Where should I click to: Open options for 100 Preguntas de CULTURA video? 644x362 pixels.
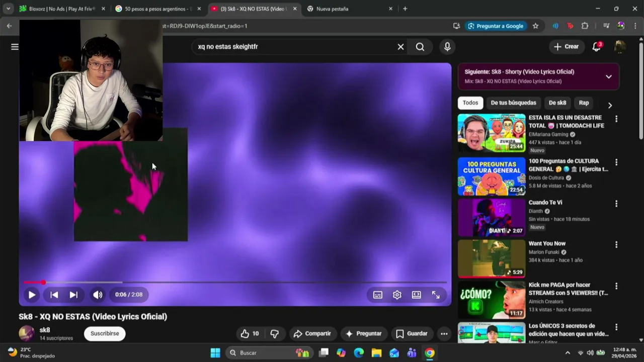click(x=616, y=162)
